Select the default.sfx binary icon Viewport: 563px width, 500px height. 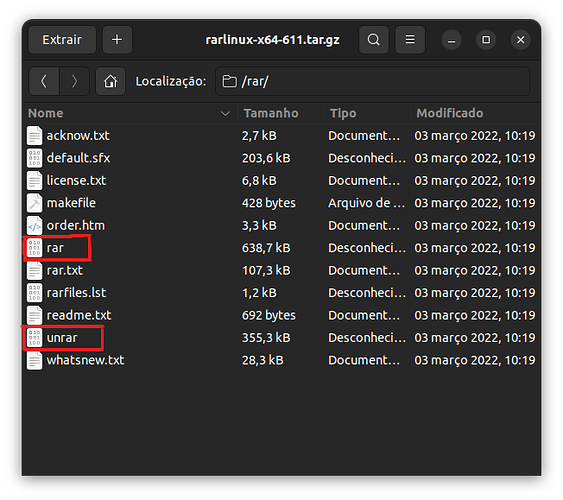[x=34, y=158]
